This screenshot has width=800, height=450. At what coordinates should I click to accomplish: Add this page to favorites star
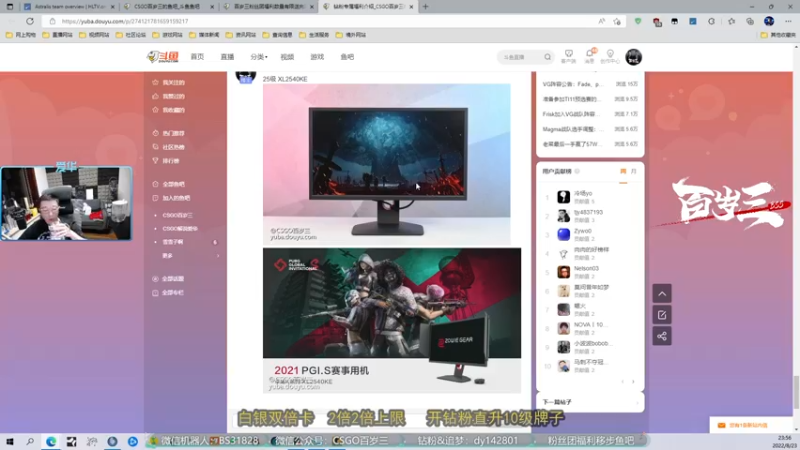click(x=617, y=21)
